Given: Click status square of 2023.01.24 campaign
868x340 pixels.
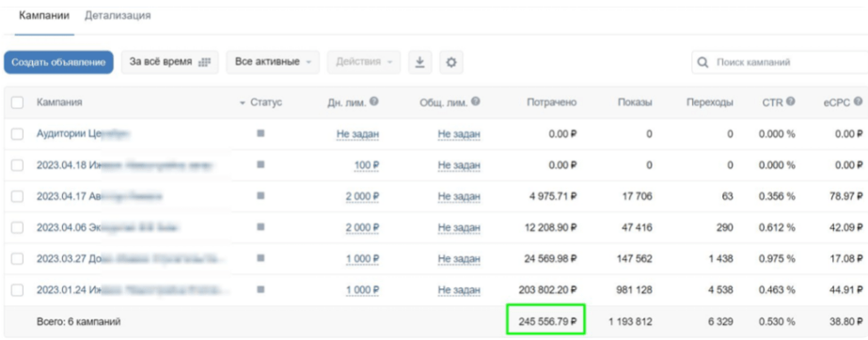Looking at the screenshot, I should pos(260,289).
